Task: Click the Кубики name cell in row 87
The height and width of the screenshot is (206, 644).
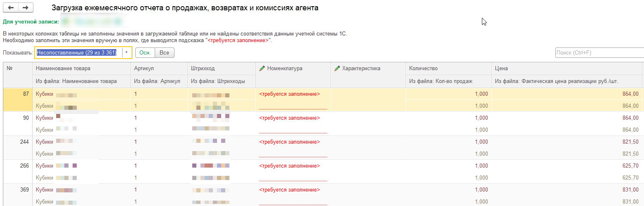Action: pos(81,94)
